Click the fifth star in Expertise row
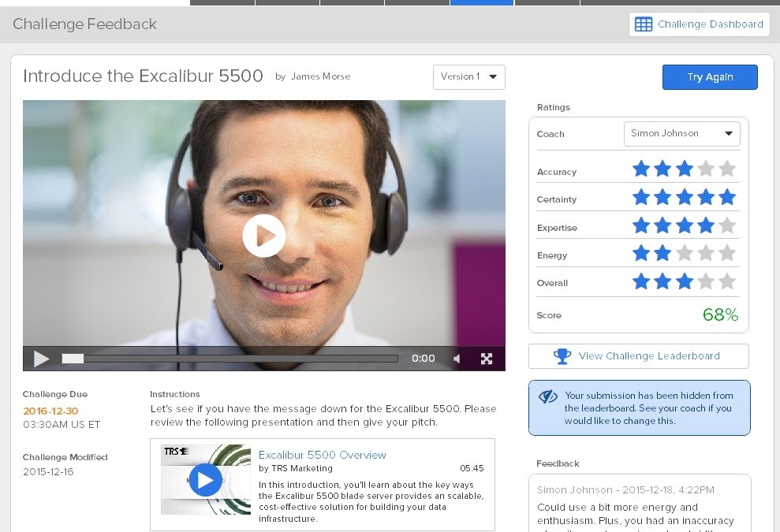This screenshot has height=532, width=780. [727, 225]
